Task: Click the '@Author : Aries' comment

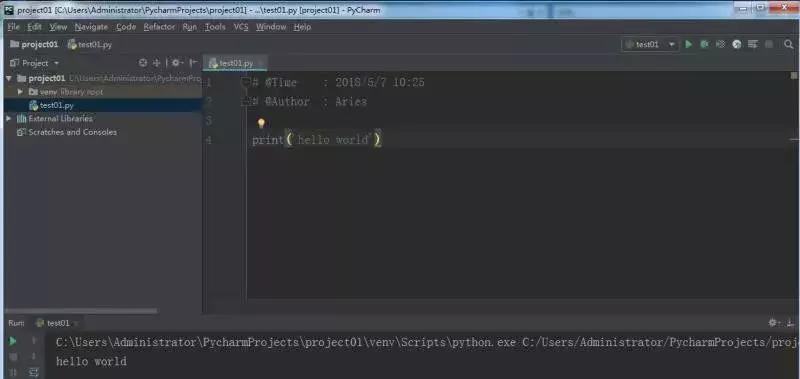Action: (309, 102)
